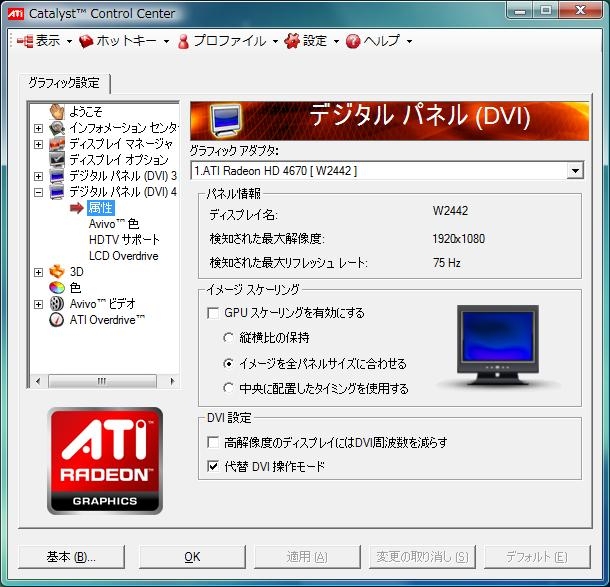The image size is (610, 587).
Task: Click the tree scroll right arrow
Action: click(x=172, y=381)
